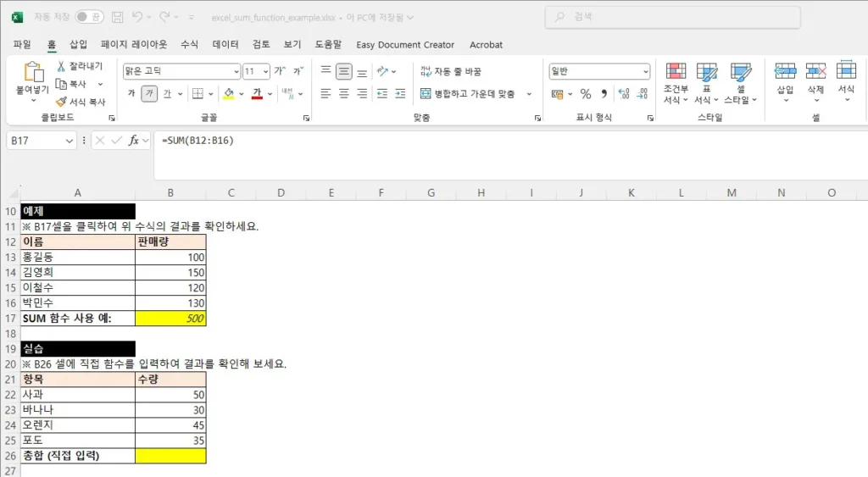868x477 pixels.
Task: Click the Copy (복사) icon
Action: pos(61,84)
